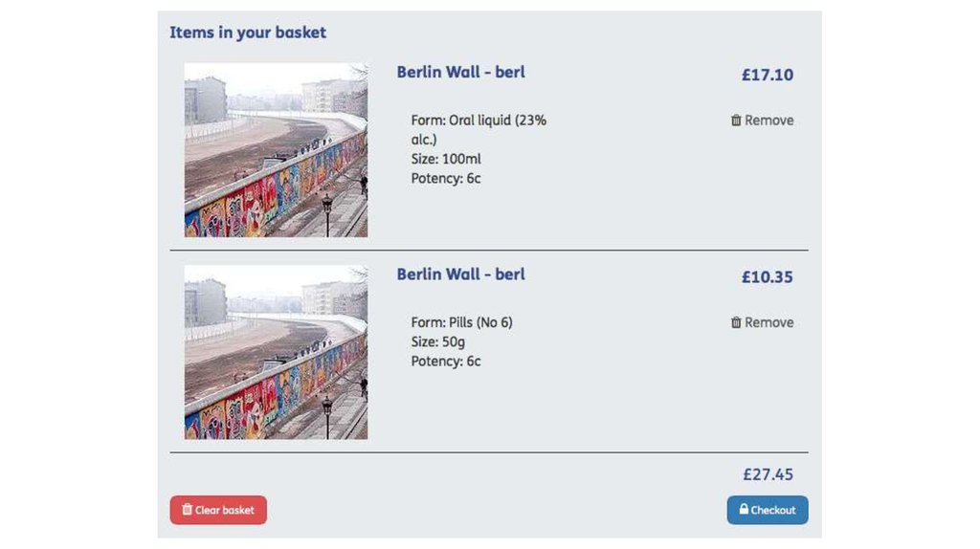This screenshot has height=549, width=980.
Task: Click the 'Items in your basket' heading
Action: pyautogui.click(x=248, y=33)
